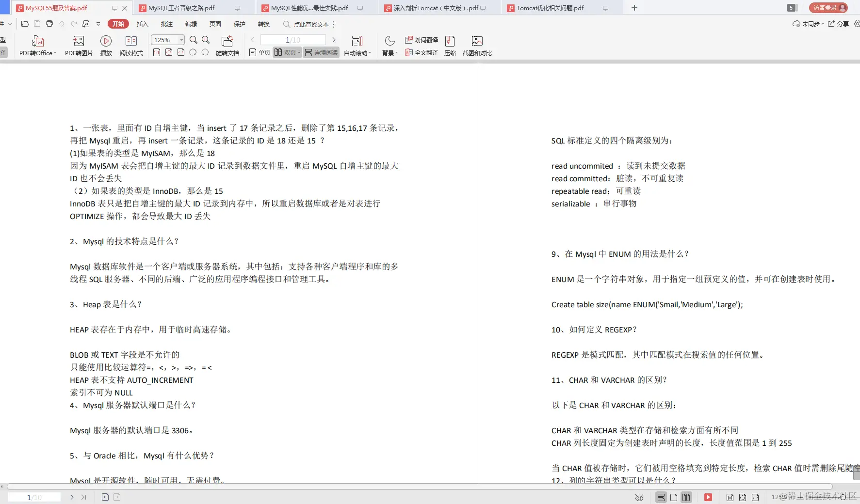The height and width of the screenshot is (504, 860).
Task: Open the 深入剖析Tomcat（中文版）.pdf tab
Action: pos(431,8)
